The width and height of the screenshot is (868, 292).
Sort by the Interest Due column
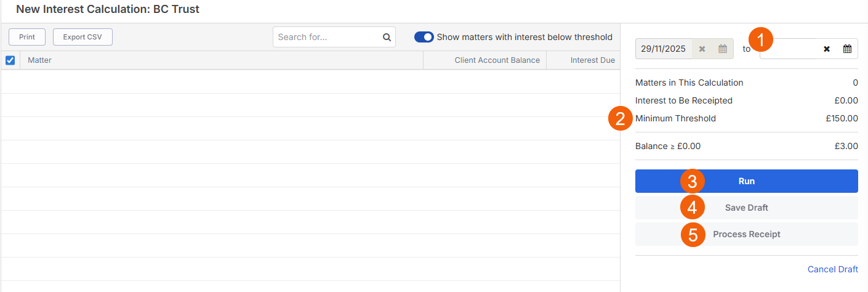(592, 60)
